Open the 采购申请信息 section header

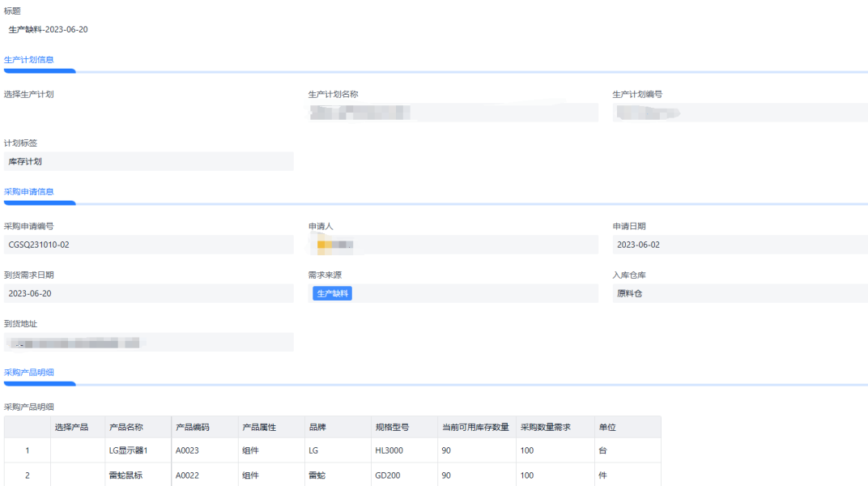click(29, 192)
